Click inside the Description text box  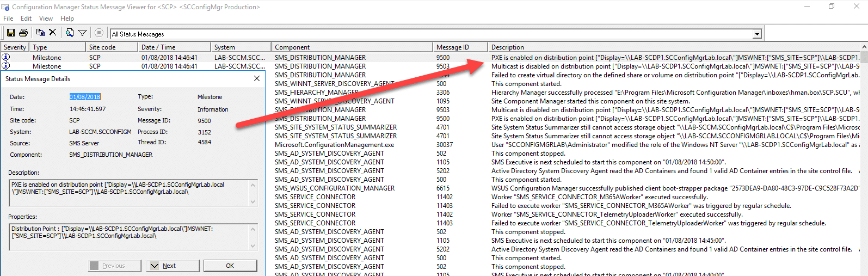(x=129, y=193)
